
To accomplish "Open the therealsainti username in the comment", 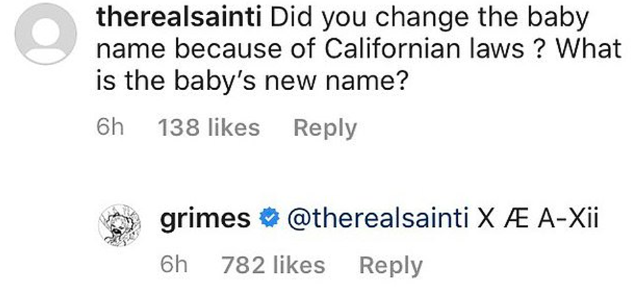I will click(179, 18).
